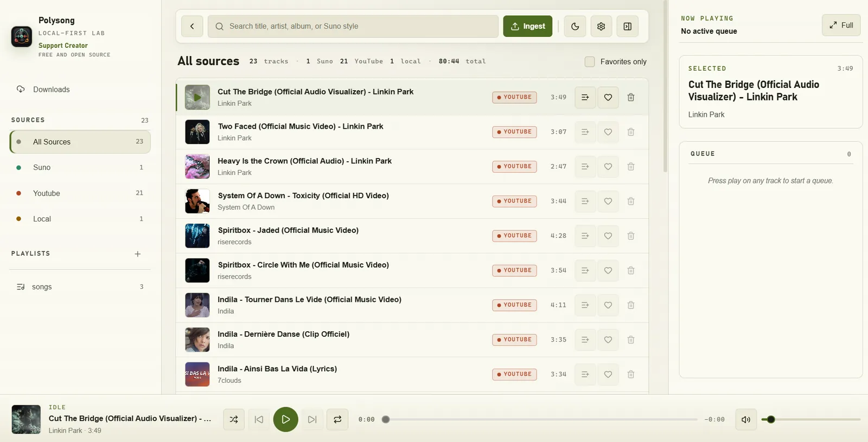Add Ainsi Bas La Vida to queue
The image size is (868, 442).
[585, 374]
